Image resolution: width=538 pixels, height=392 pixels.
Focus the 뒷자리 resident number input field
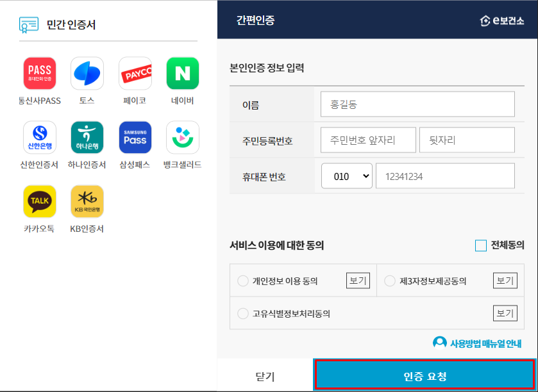[x=467, y=140]
